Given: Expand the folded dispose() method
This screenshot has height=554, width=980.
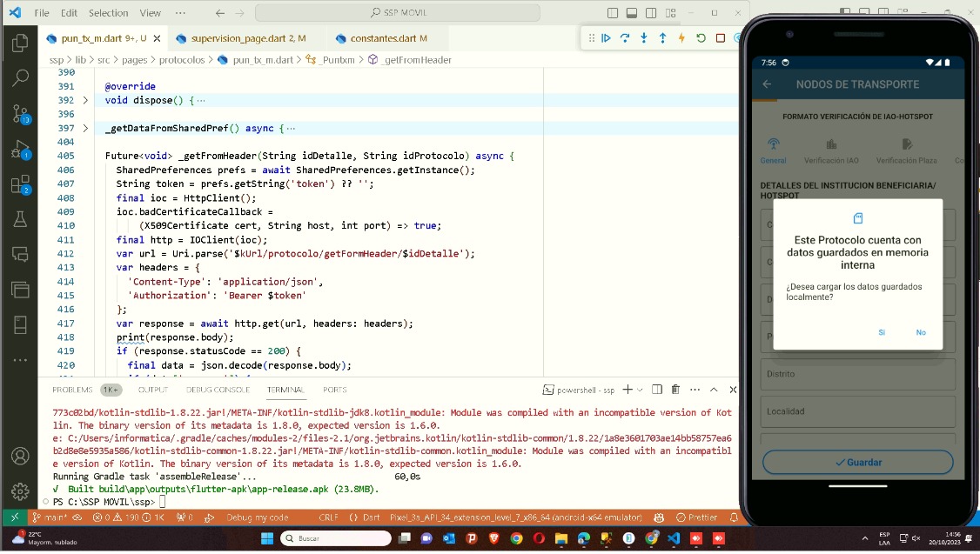Looking at the screenshot, I should pos(85,101).
